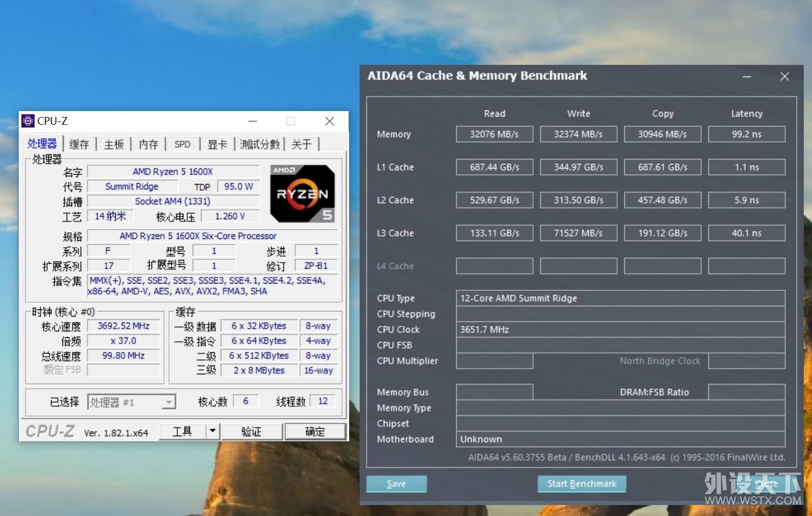Click L3 Cache latency 40.1 ns
This screenshot has width=812, height=516.
tap(747, 233)
